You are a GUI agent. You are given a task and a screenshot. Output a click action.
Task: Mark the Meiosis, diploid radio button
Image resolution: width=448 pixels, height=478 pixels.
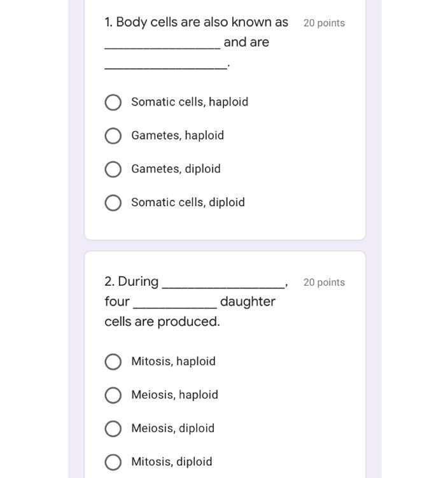pos(113,428)
